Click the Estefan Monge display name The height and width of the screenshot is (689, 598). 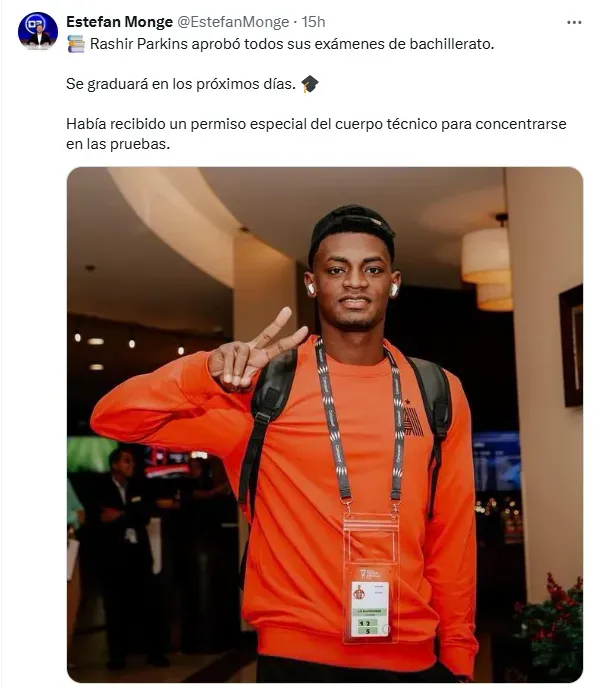pyautogui.click(x=119, y=22)
